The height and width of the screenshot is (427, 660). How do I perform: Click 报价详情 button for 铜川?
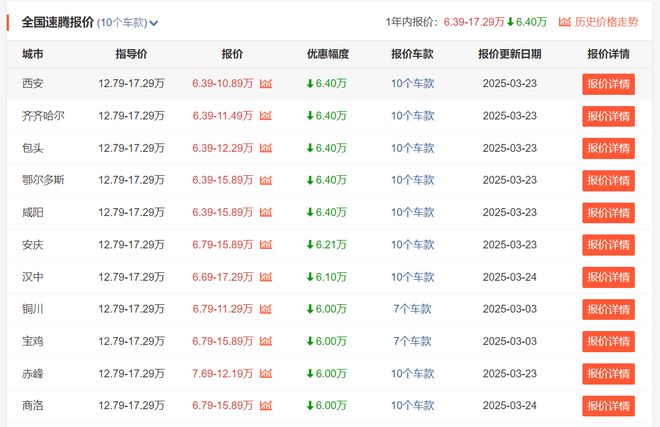(608, 310)
